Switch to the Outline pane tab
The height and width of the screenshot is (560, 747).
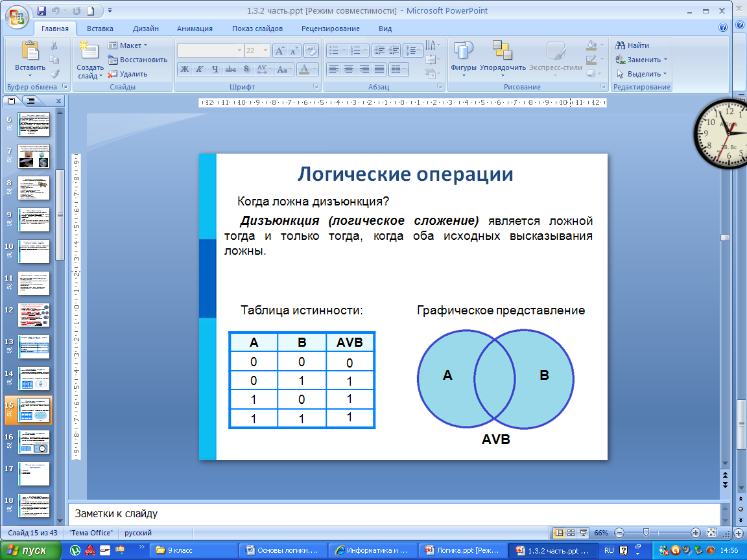point(31,101)
